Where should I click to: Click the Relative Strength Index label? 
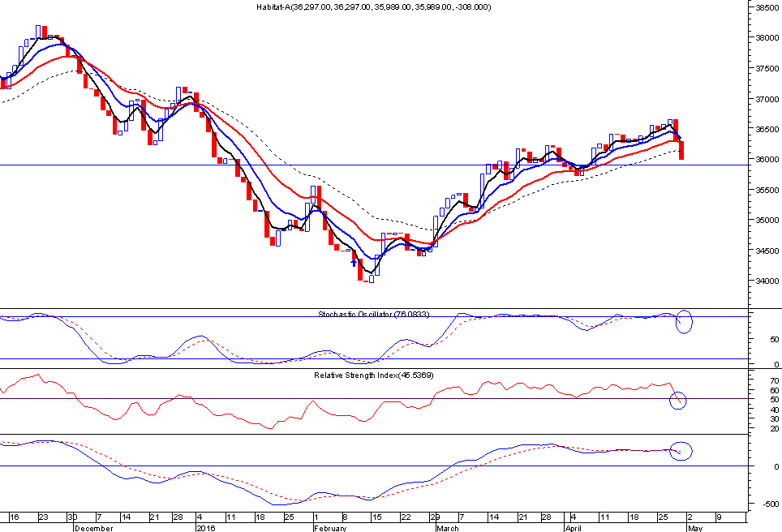click(x=373, y=375)
